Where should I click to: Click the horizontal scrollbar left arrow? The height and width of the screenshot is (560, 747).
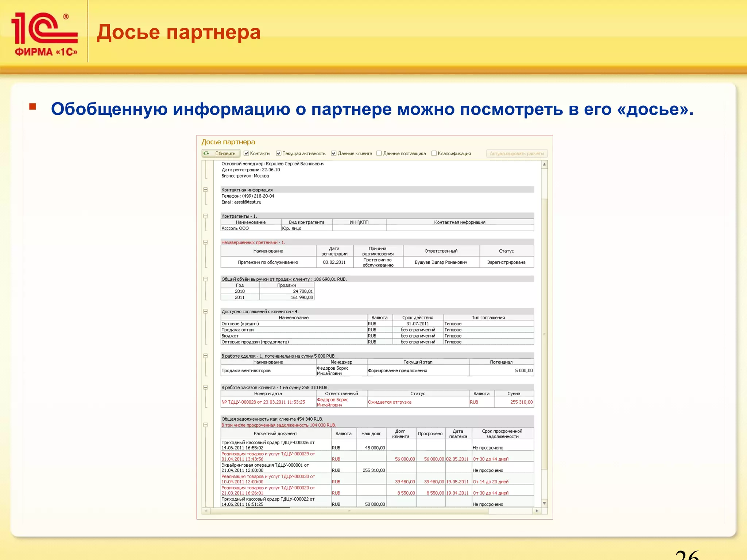point(206,511)
